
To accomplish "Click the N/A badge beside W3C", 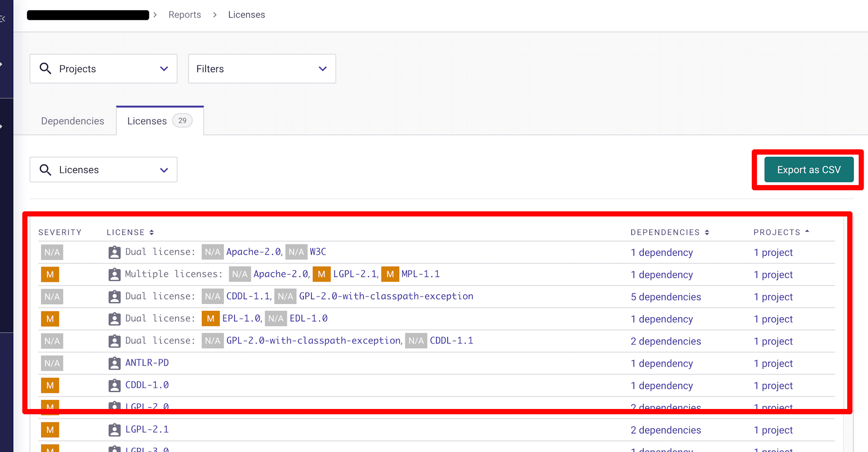I will point(296,252).
